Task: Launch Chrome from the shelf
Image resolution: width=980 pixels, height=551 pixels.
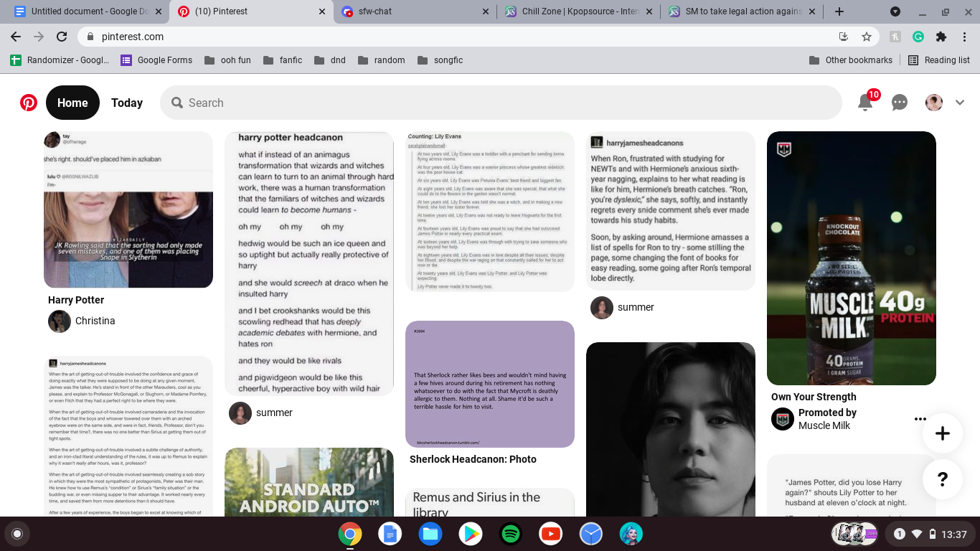Action: (350, 534)
